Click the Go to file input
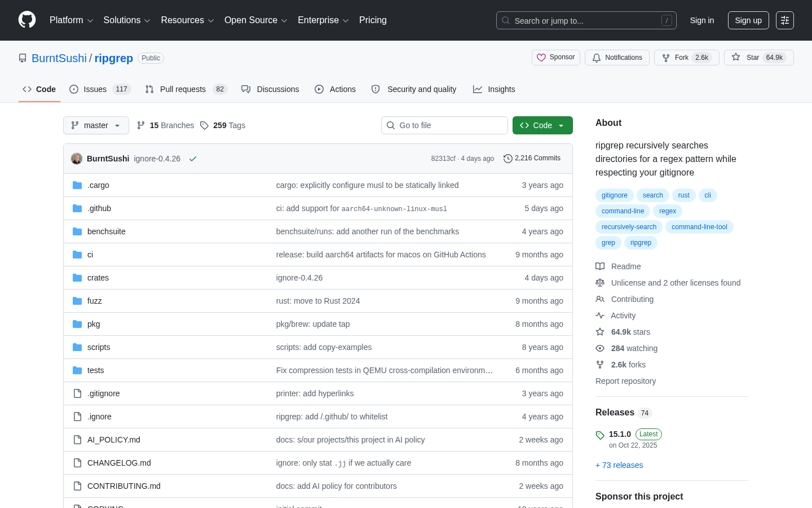 [444, 125]
